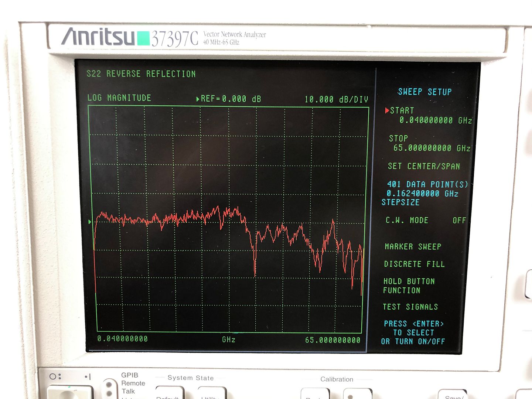Choose SET CENTER/SPAN option
The height and width of the screenshot is (399, 532).
424,166
